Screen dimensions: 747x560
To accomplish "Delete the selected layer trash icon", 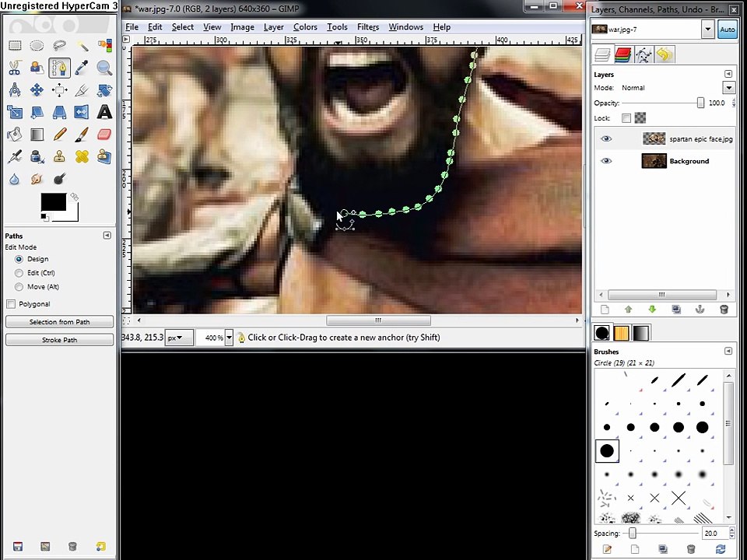I will 724,310.
